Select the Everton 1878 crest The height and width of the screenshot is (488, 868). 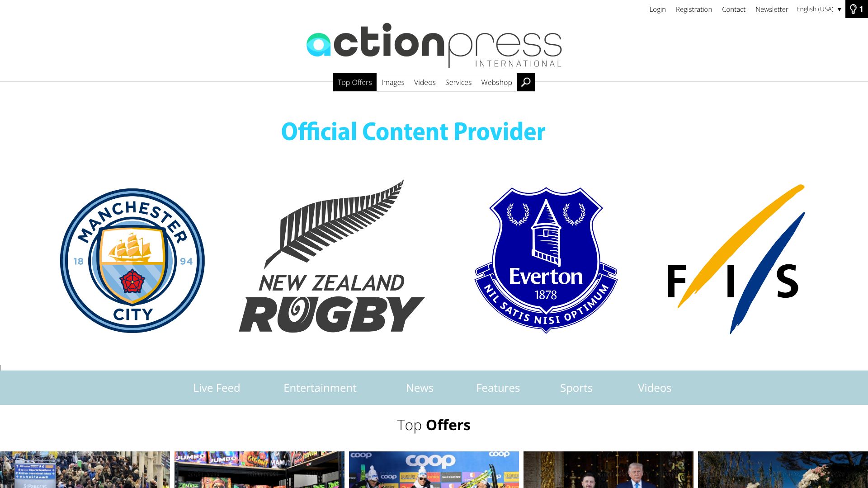(546, 260)
